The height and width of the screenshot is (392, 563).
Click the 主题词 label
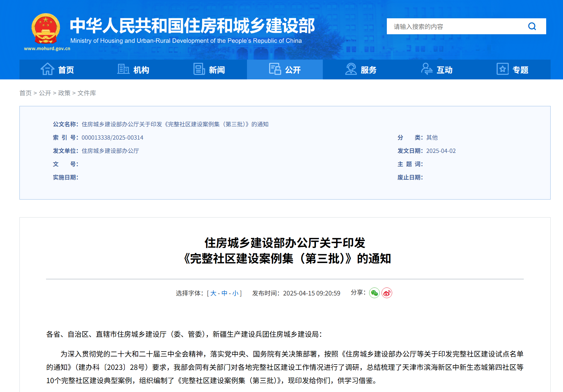[x=410, y=164]
